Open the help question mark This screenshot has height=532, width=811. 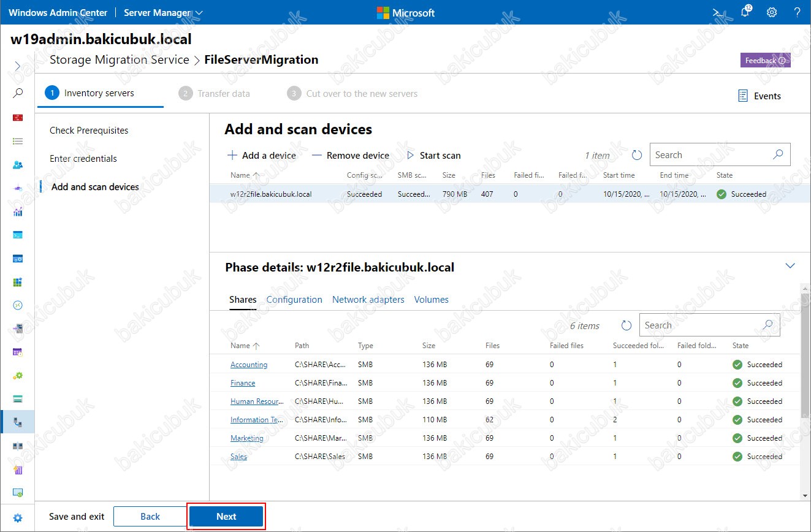click(797, 12)
